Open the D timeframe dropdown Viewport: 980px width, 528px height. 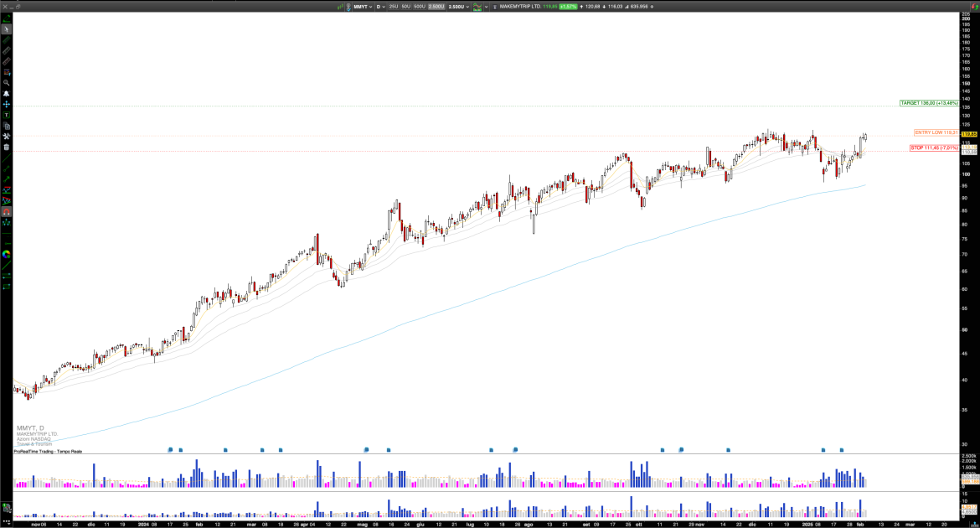tap(383, 6)
